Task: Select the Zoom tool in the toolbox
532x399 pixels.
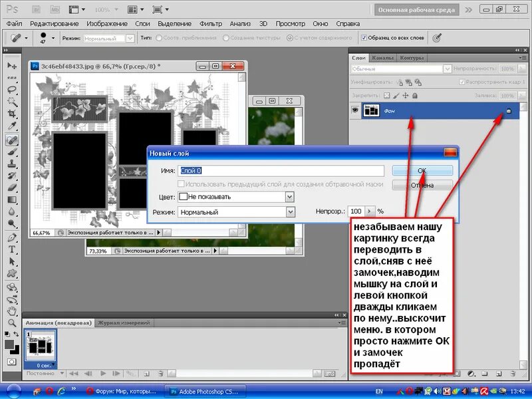Action: pyautogui.click(x=12, y=323)
